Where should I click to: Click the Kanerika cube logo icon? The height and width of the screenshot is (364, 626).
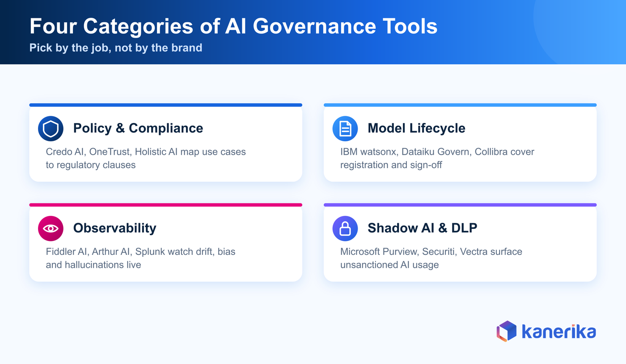(x=507, y=331)
